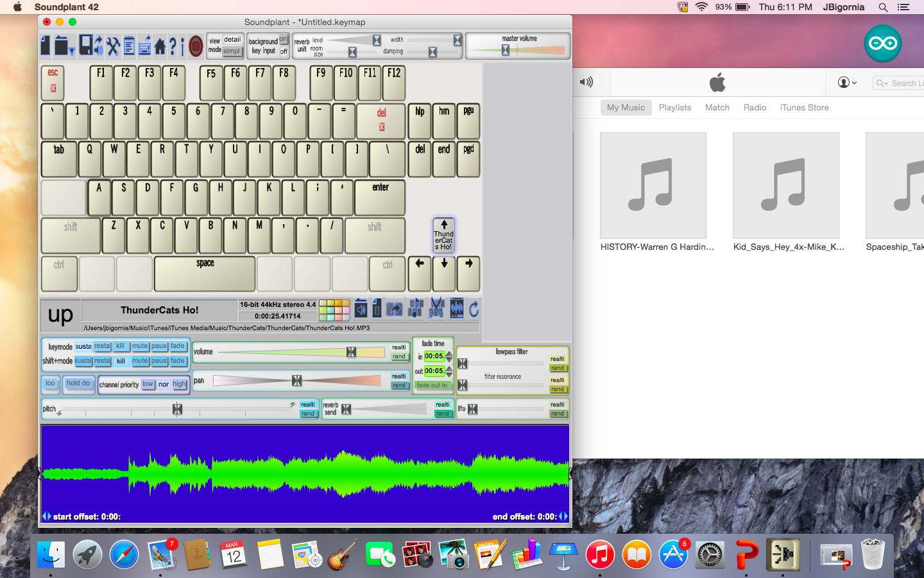
Task: Open the iTunes account dropdown
Action: [848, 82]
